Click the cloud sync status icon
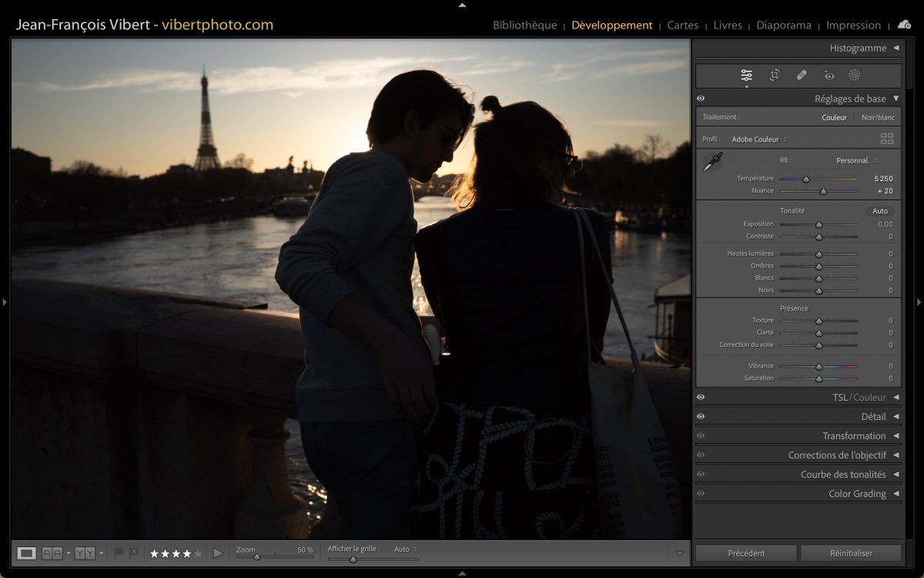This screenshot has height=578, width=924. tap(904, 25)
